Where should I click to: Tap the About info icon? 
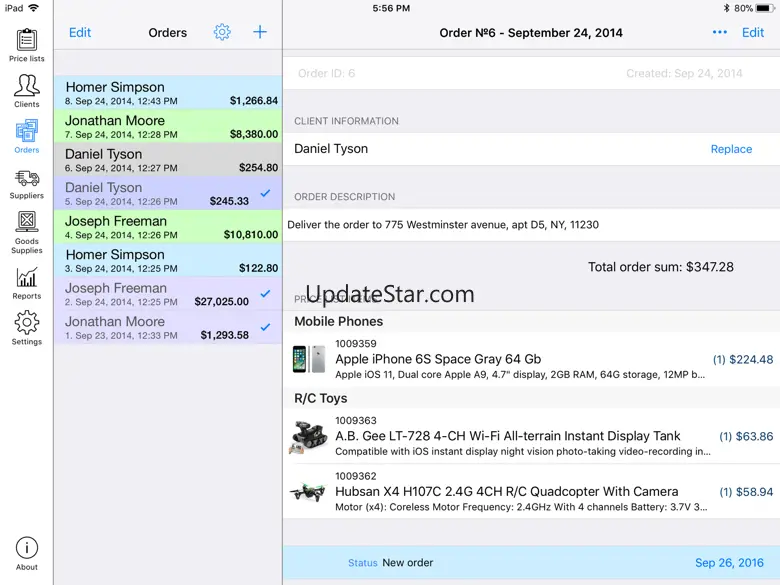(x=27, y=548)
